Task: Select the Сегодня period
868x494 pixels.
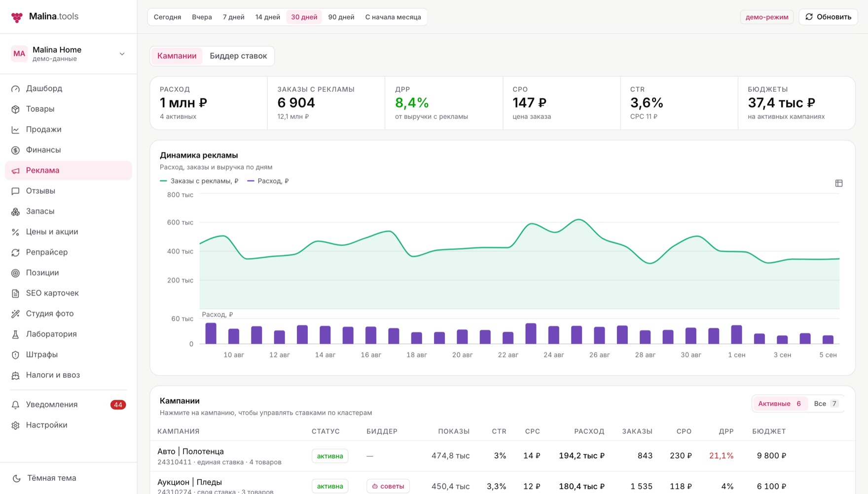Action: [x=167, y=17]
